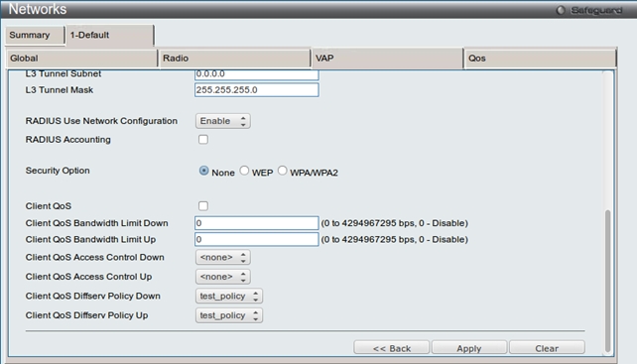Open the Qos tab

(x=541, y=59)
